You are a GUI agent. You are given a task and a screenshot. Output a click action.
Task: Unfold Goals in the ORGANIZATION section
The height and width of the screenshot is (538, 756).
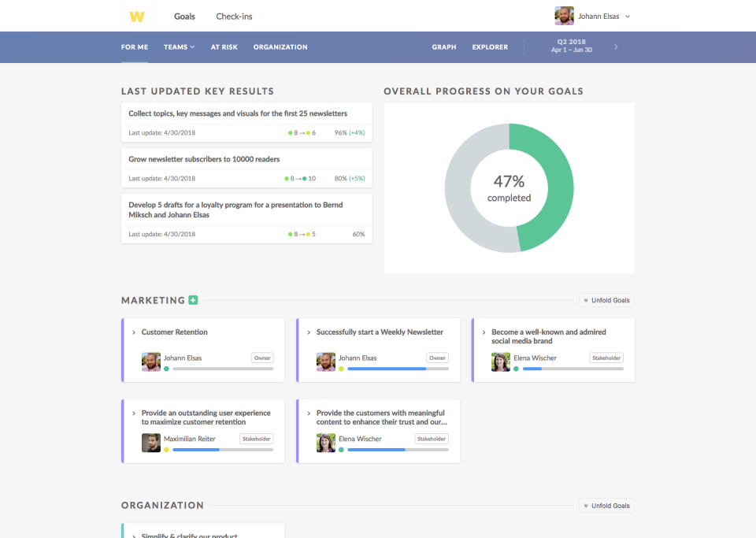click(606, 505)
